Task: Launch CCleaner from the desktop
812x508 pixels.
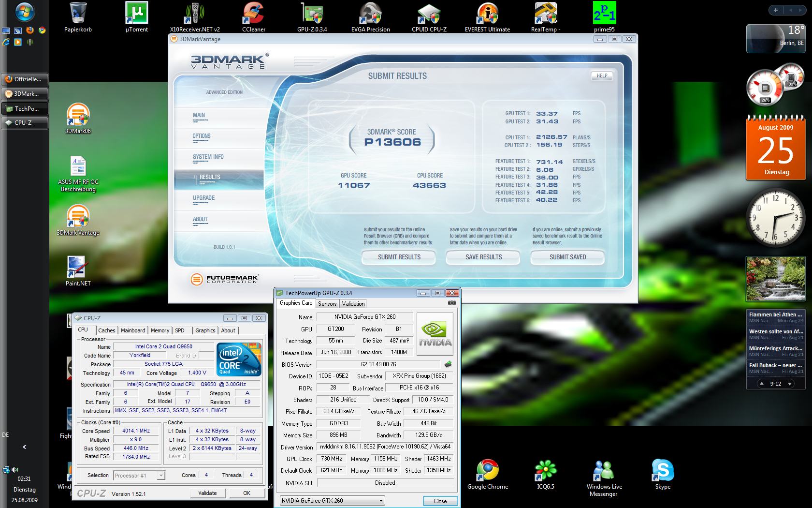Action: click(254, 17)
